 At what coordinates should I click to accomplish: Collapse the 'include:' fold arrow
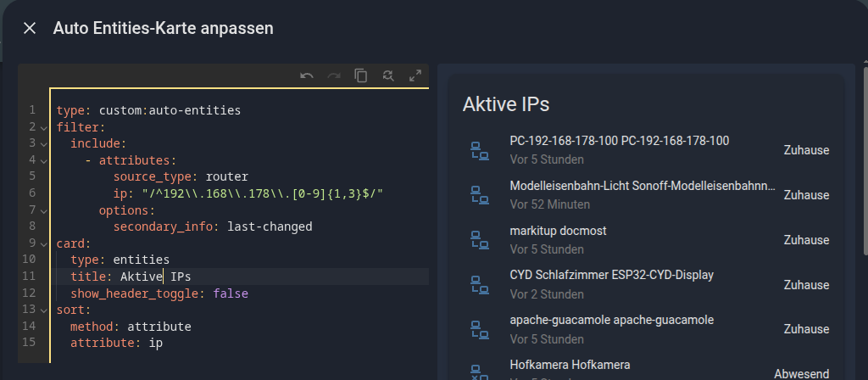click(x=43, y=143)
